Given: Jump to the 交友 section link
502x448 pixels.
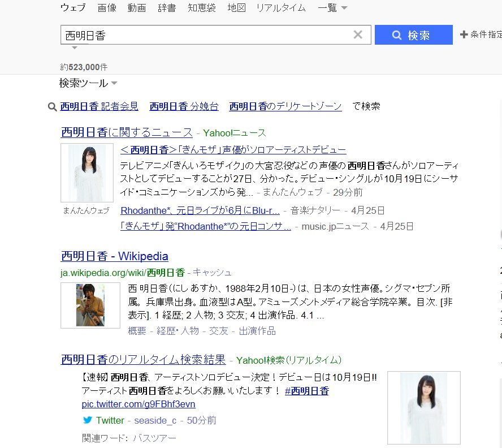Looking at the screenshot, I should point(219,331).
